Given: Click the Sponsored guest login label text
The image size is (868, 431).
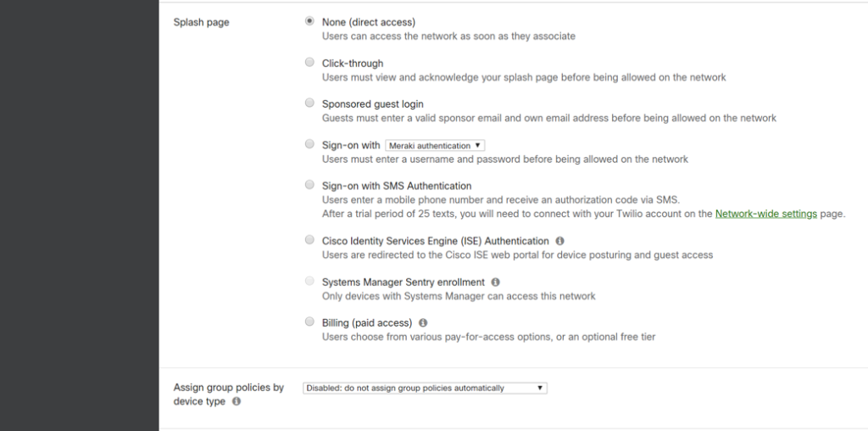Looking at the screenshot, I should point(372,104).
